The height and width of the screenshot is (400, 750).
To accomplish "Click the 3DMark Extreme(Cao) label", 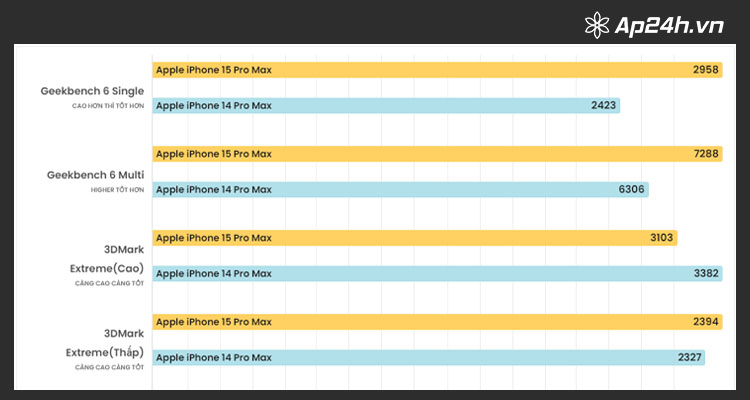I will click(107, 259).
